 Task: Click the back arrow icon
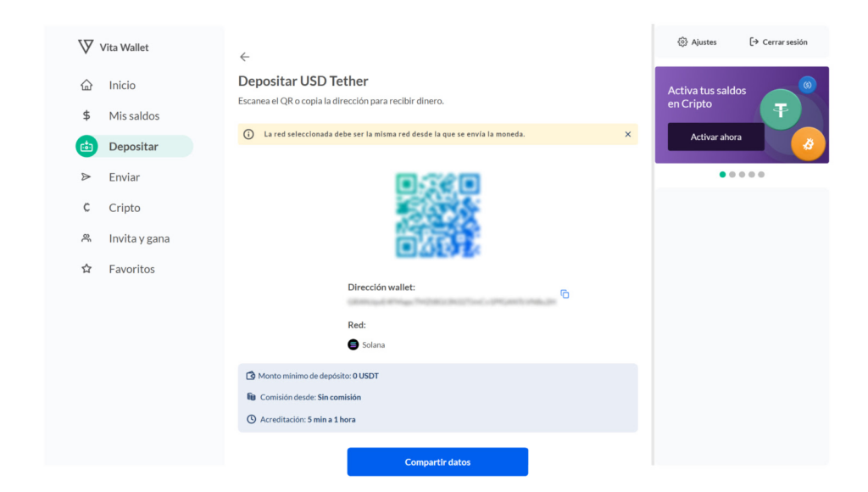pyautogui.click(x=245, y=57)
